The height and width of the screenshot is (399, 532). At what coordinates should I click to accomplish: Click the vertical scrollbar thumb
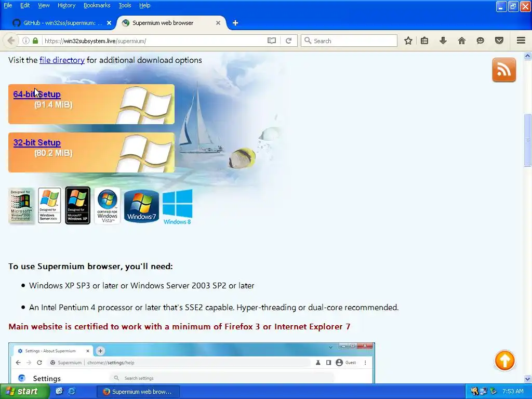[528, 140]
